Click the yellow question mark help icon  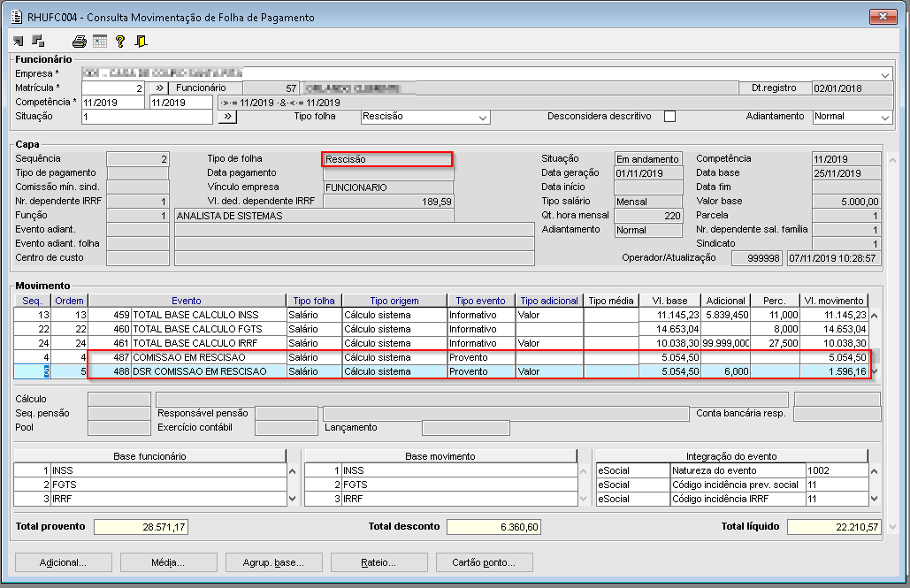120,41
